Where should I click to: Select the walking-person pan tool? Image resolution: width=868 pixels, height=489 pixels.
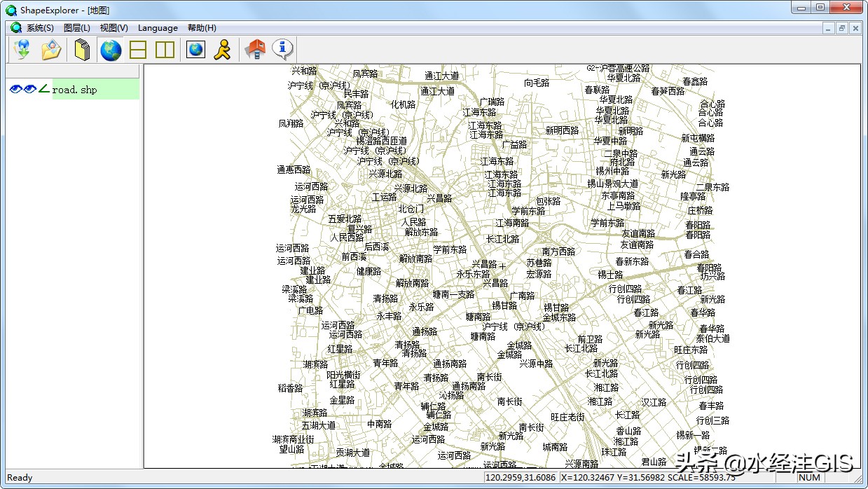click(x=222, y=49)
